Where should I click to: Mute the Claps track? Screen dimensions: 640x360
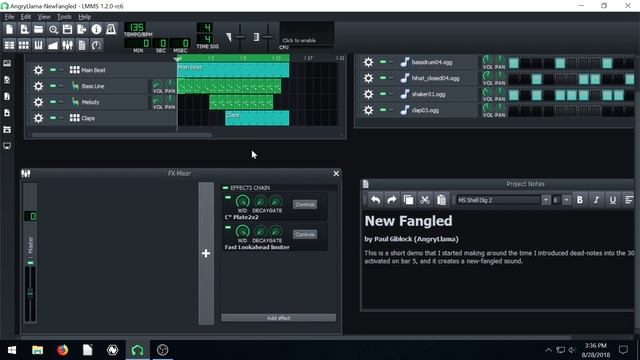(x=53, y=118)
